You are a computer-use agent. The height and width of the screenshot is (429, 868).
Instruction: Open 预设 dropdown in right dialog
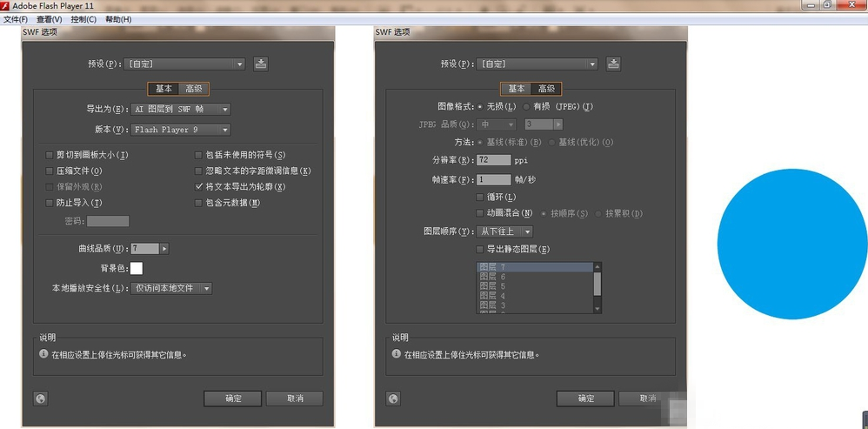[x=537, y=64]
